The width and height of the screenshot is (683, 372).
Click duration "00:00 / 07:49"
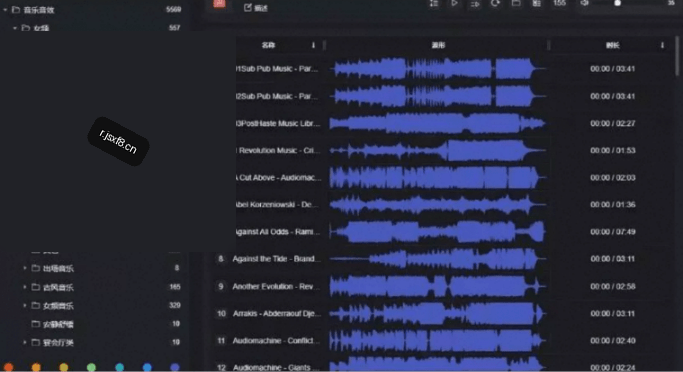click(x=612, y=232)
